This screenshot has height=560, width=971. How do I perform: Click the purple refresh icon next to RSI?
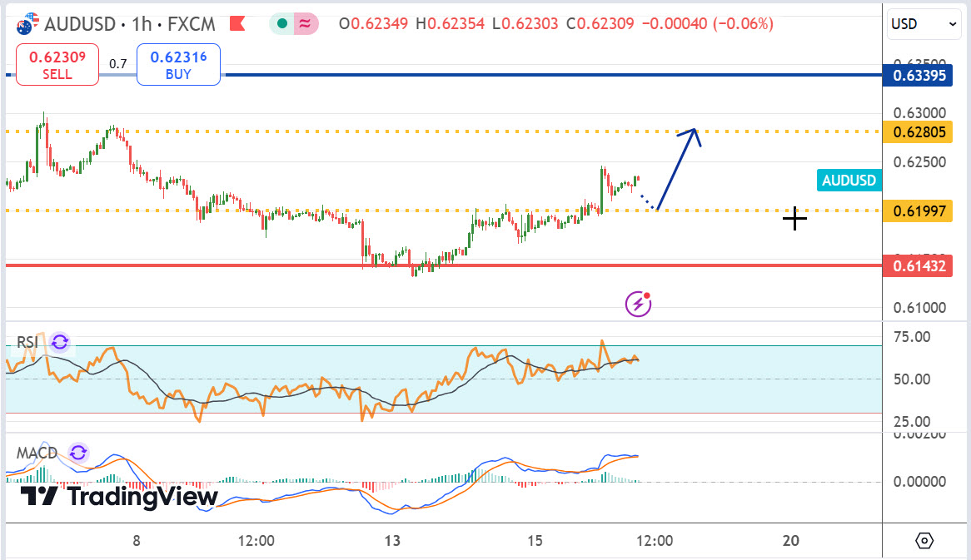[x=60, y=342]
